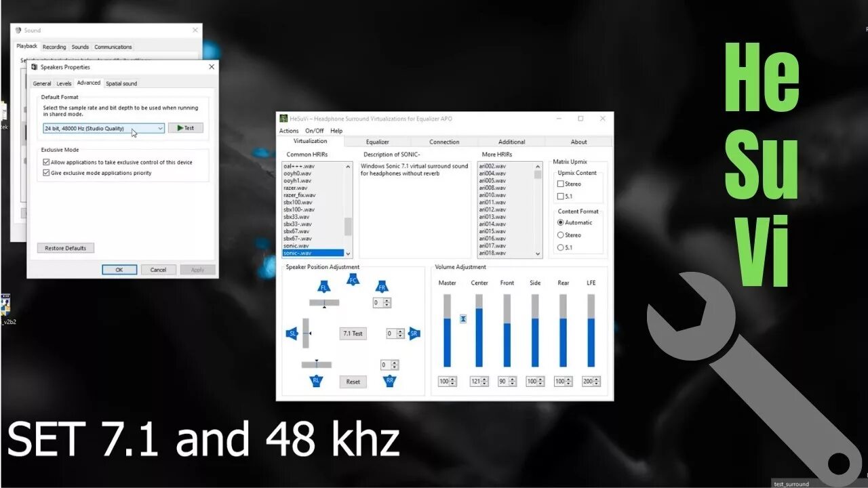The height and width of the screenshot is (488, 868).
Task: Click the Master volume slider
Action: coord(447,331)
